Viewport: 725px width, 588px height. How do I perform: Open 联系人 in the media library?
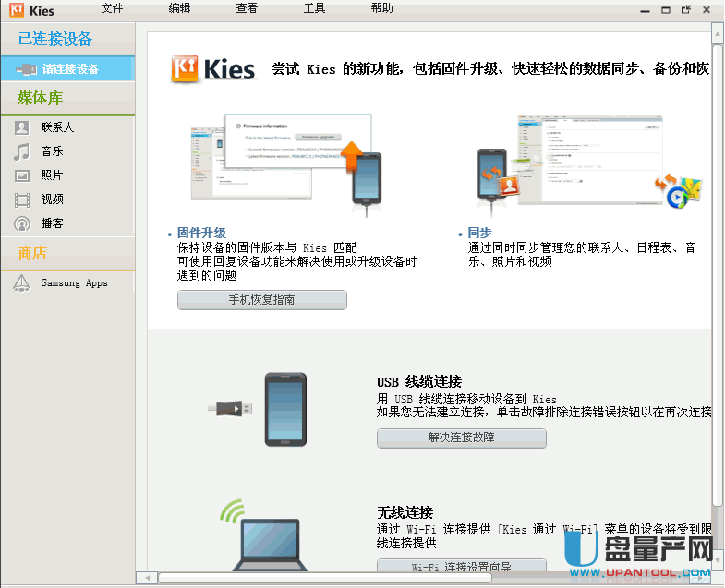tap(57, 127)
